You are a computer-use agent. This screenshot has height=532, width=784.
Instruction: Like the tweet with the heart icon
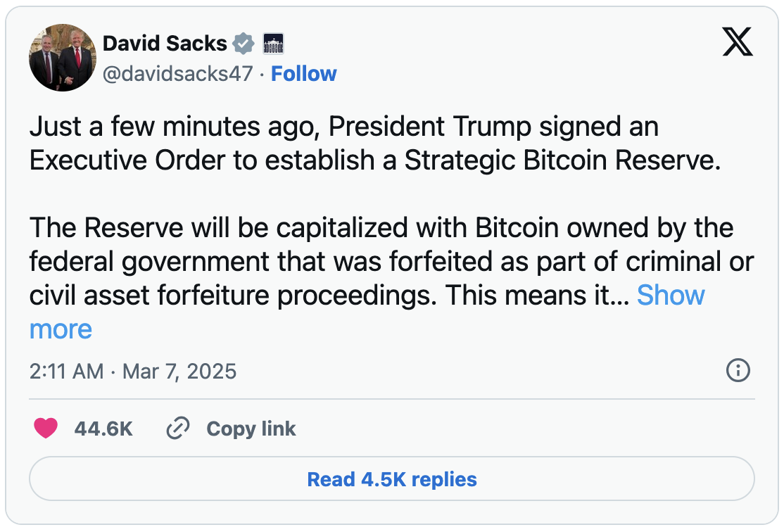(x=46, y=429)
